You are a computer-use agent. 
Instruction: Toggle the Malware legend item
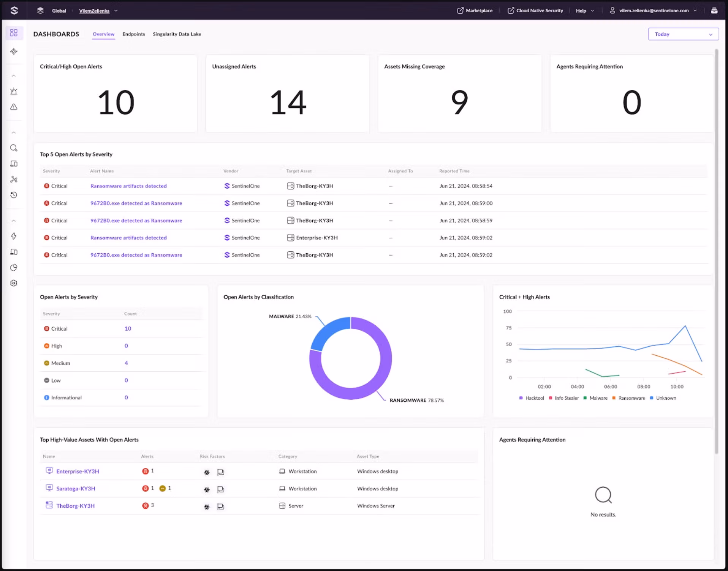pyautogui.click(x=595, y=398)
